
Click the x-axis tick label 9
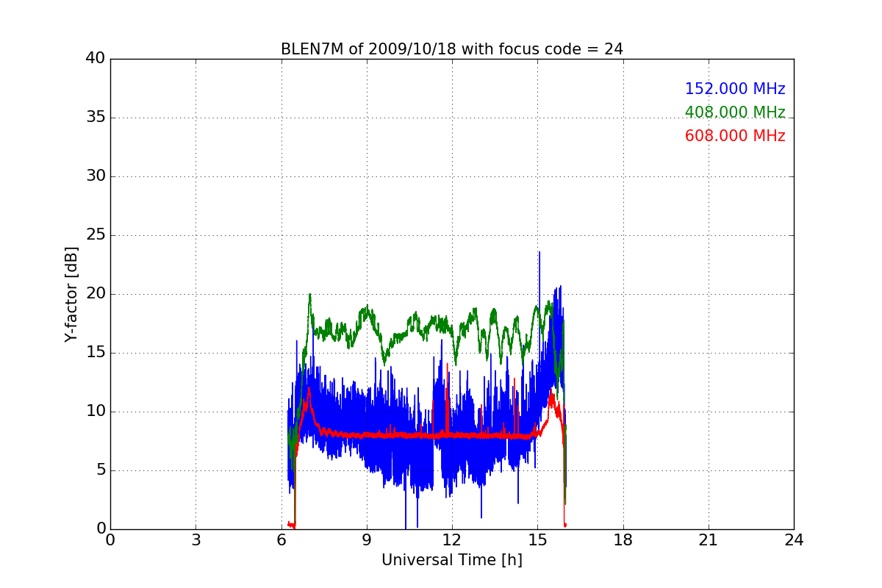367,540
